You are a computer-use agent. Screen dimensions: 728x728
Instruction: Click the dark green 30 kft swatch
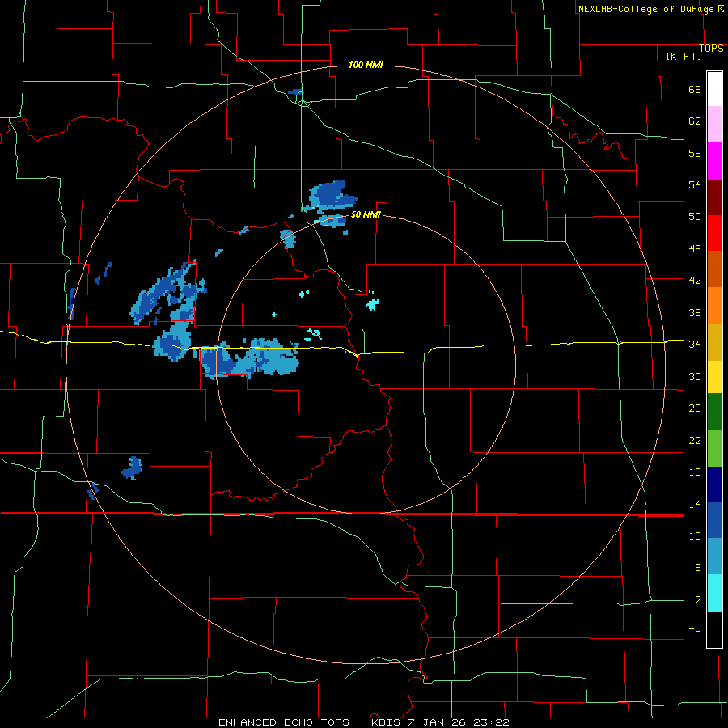point(714,411)
